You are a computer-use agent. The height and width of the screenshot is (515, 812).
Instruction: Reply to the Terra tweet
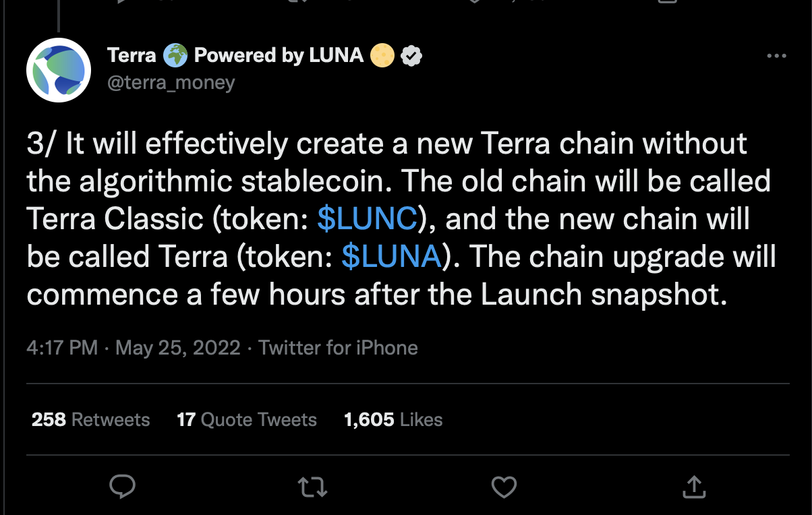[x=122, y=485]
